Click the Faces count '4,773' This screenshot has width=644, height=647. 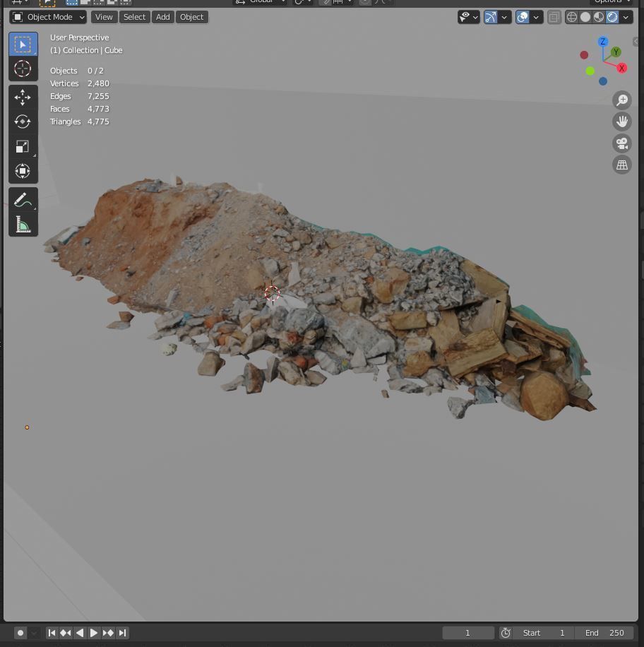coord(98,109)
